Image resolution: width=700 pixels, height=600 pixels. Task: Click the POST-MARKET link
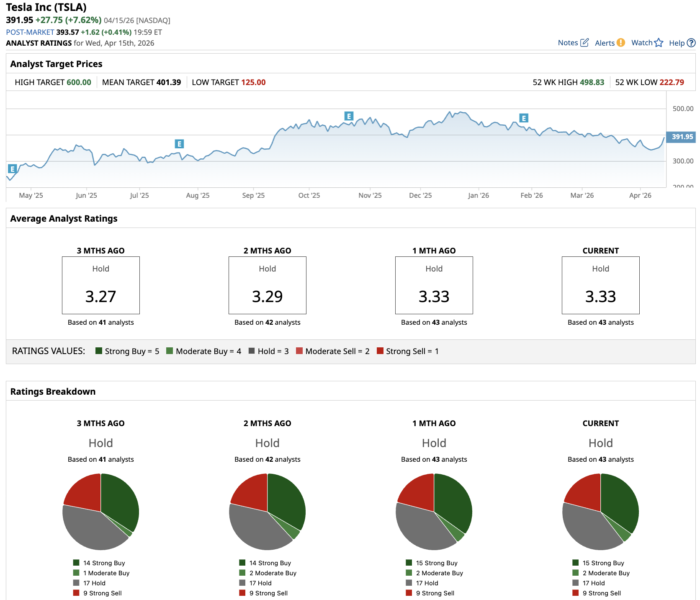point(30,32)
